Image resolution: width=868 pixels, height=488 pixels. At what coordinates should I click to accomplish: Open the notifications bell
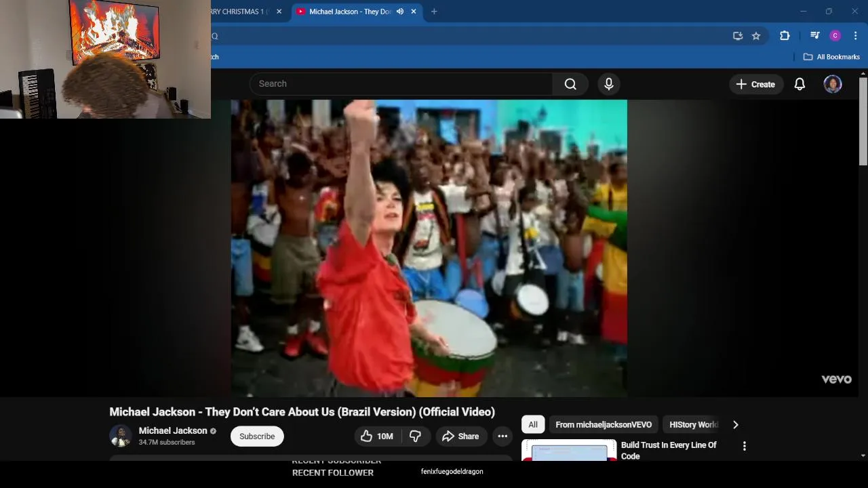coord(800,84)
